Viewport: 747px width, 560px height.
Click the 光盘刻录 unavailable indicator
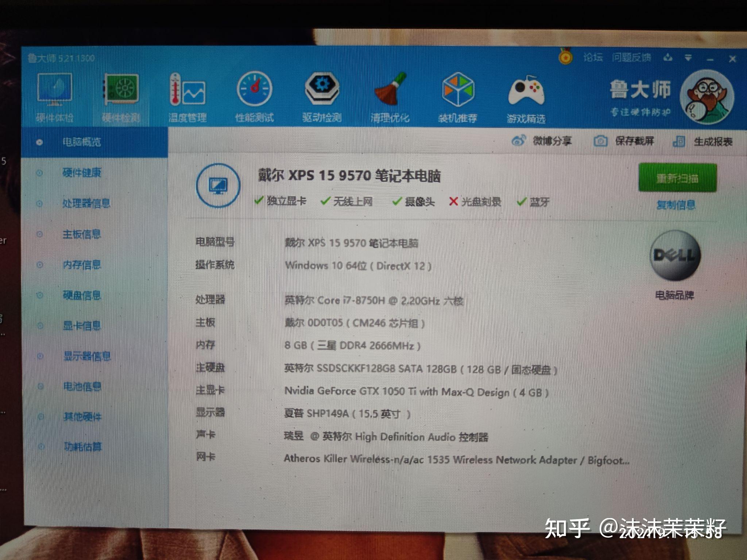point(475,202)
